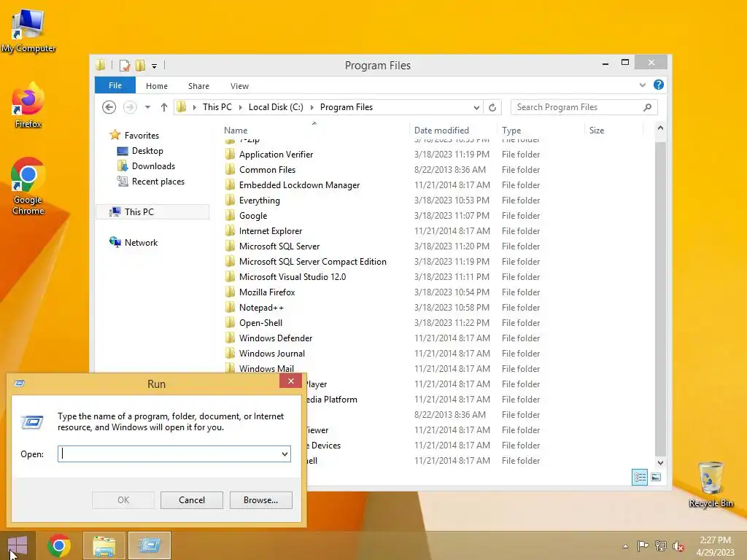The height and width of the screenshot is (560, 747).
Task: Switch to File Explorer taskbar button
Action: pos(104,545)
